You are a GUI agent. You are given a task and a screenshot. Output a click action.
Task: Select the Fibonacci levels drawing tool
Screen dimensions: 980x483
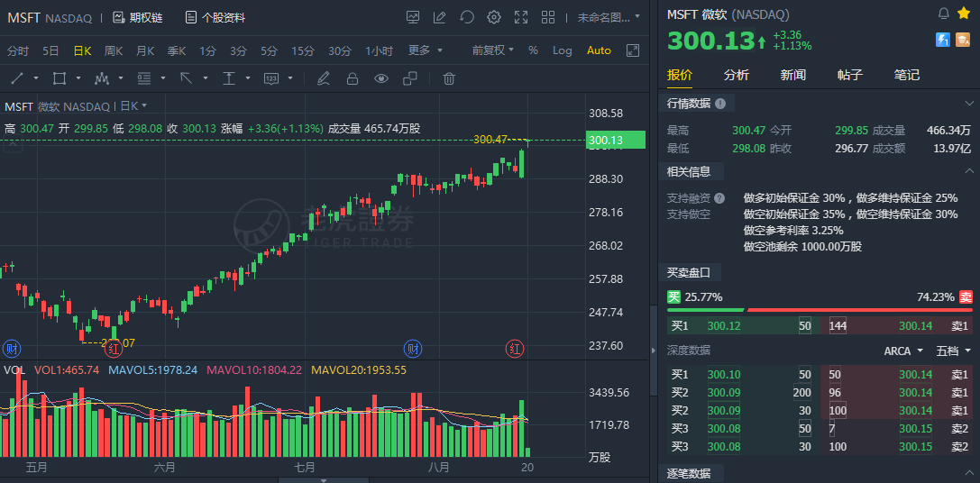144,78
